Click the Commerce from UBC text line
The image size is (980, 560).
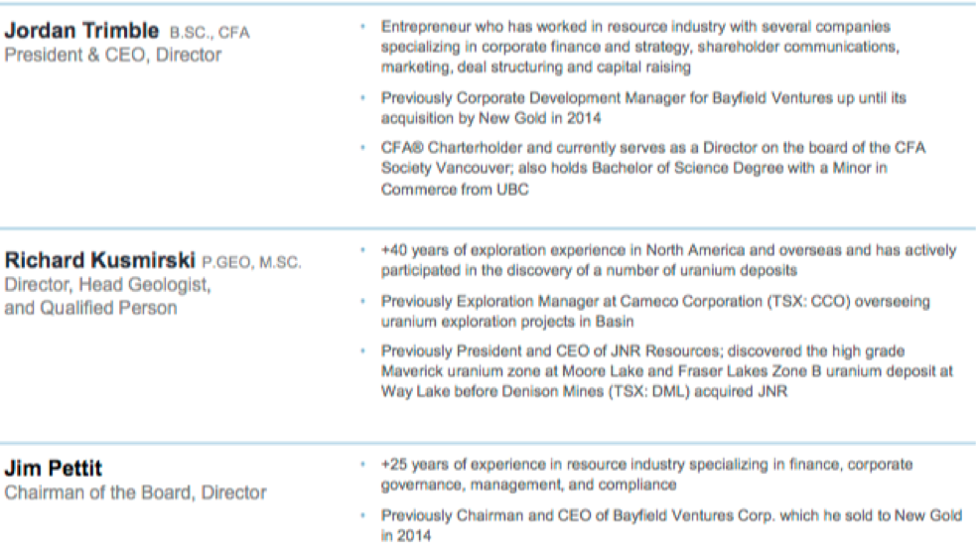(455, 190)
